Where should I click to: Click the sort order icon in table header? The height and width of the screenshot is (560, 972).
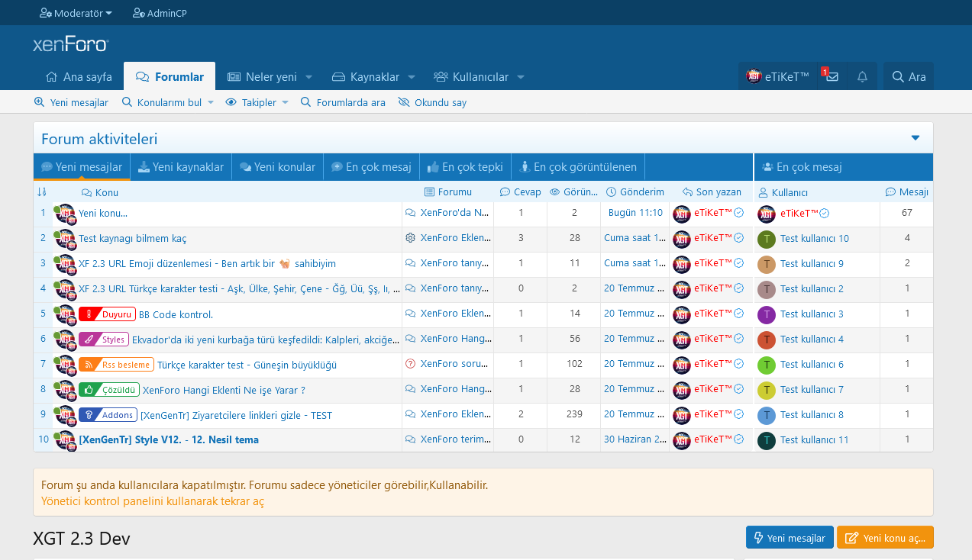point(42,192)
